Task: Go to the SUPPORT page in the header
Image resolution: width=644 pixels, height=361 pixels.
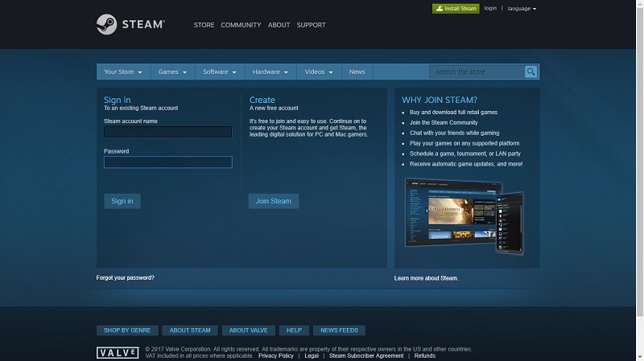Action: pos(311,25)
